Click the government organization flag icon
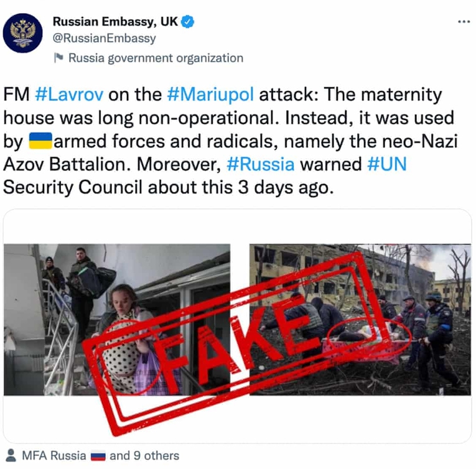 58,58
